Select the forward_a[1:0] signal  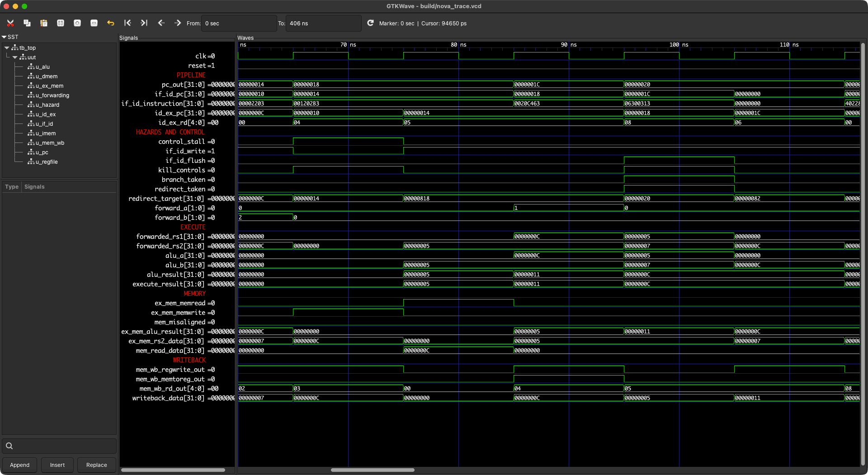(x=179, y=208)
